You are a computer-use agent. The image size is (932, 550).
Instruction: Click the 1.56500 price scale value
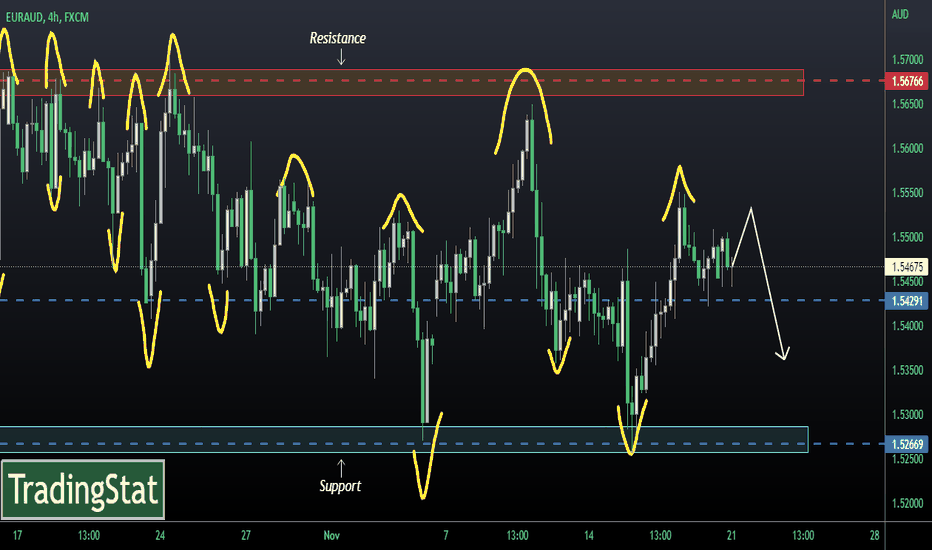tap(908, 104)
